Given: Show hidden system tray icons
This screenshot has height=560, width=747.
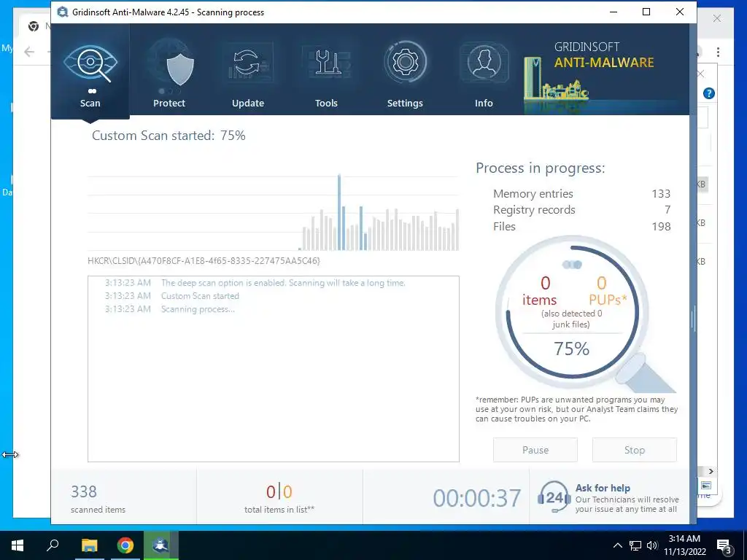Looking at the screenshot, I should (617, 545).
